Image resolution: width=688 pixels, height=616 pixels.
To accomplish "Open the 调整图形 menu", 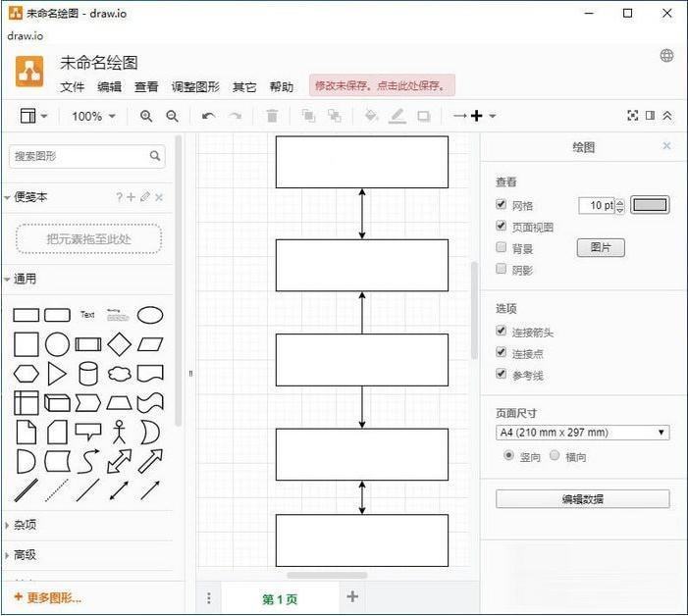I will coord(195,86).
